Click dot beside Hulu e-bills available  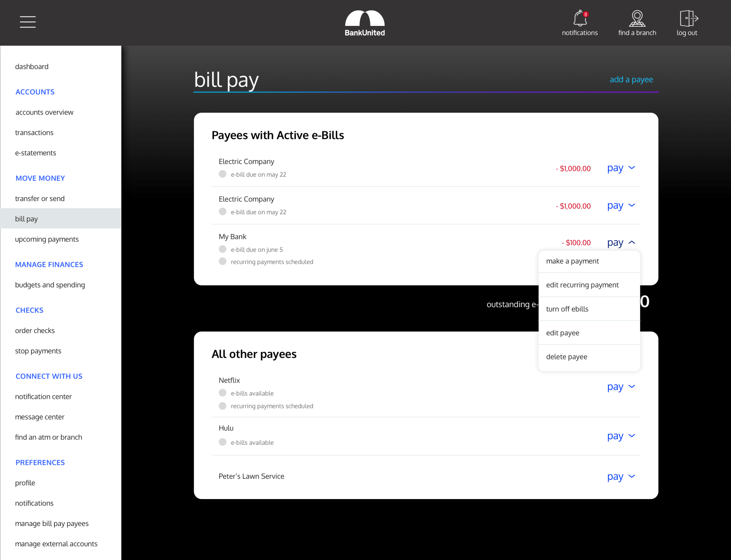click(223, 442)
